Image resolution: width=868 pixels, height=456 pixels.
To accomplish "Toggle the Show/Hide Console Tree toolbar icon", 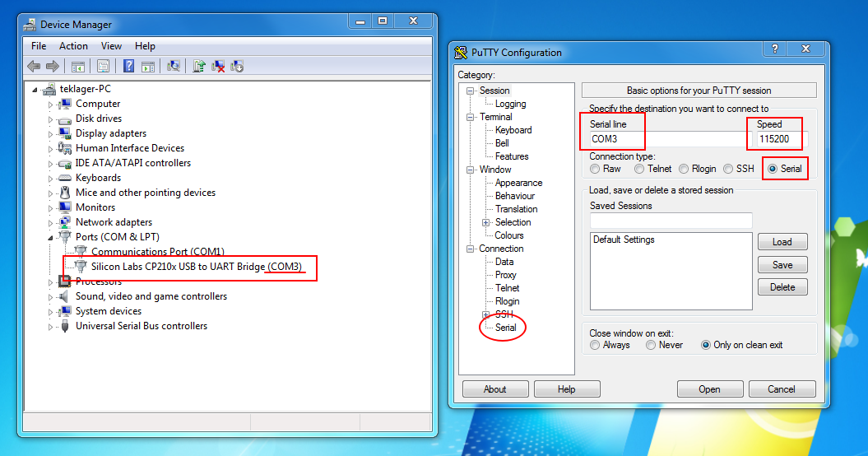I will pos(77,67).
